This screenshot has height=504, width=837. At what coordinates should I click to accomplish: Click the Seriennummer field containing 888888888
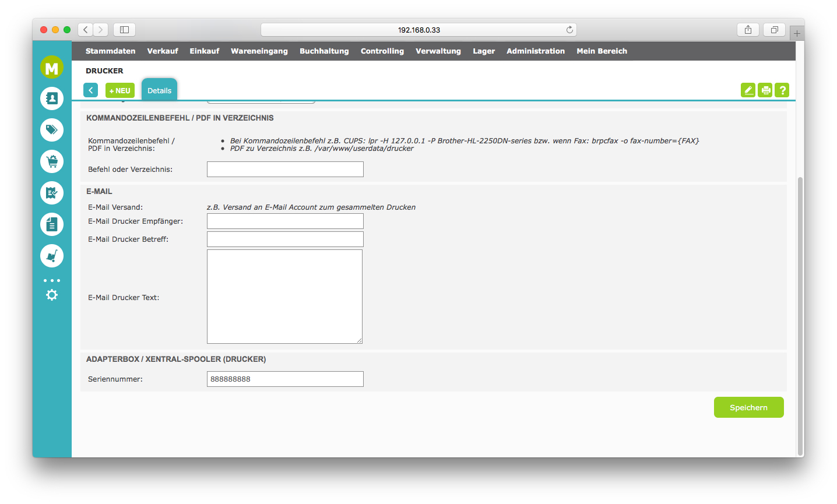(285, 379)
